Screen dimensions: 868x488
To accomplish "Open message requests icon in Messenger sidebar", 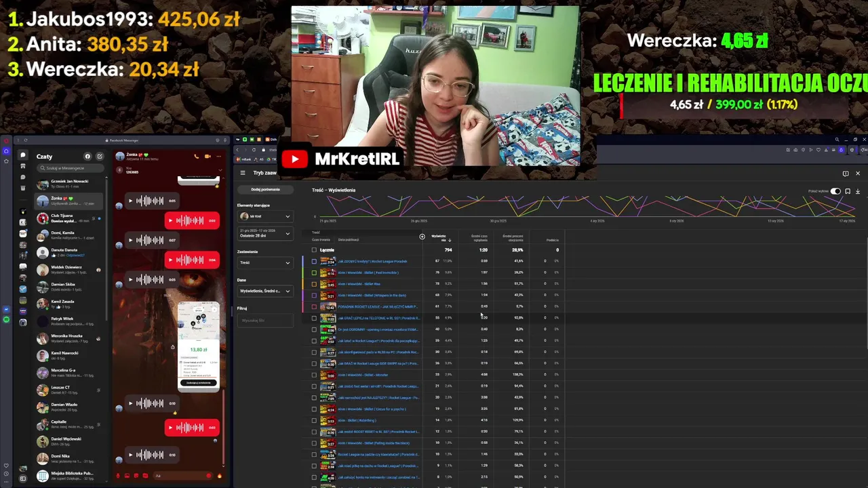I will pos(22,177).
